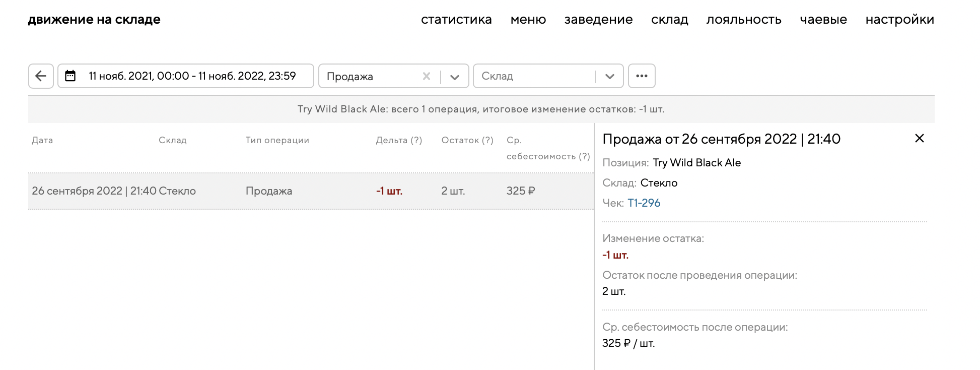Open the лояльность section
Screen dimensions: 980x370
pyautogui.click(x=744, y=20)
